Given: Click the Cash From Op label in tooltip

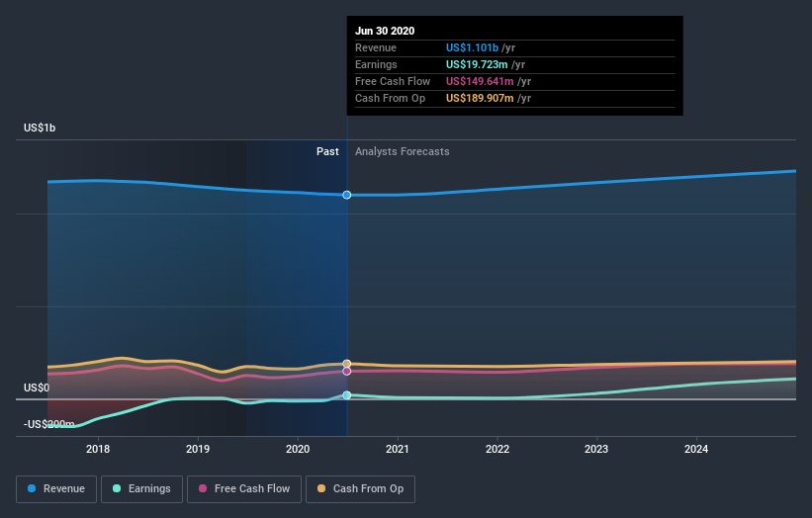Looking at the screenshot, I should (x=390, y=98).
